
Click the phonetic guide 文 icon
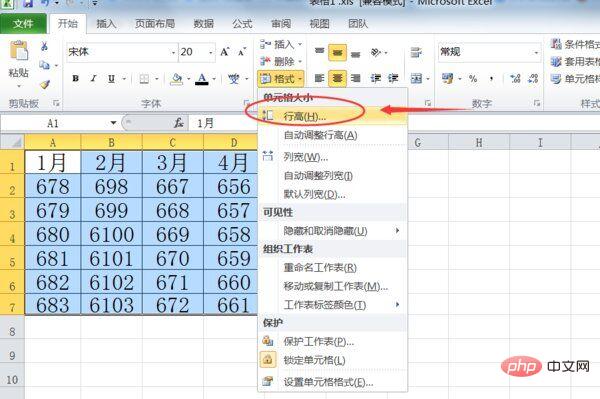[x=233, y=79]
